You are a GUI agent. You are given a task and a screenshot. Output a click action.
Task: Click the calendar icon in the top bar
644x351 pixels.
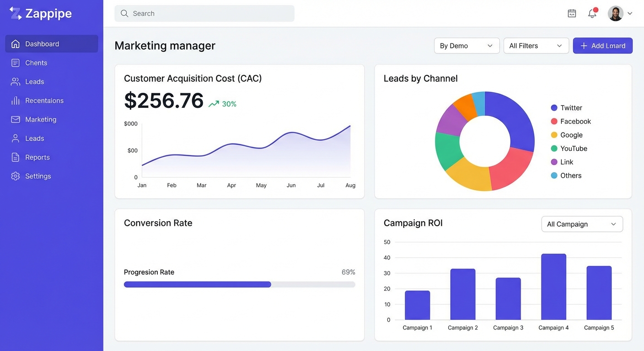572,13
